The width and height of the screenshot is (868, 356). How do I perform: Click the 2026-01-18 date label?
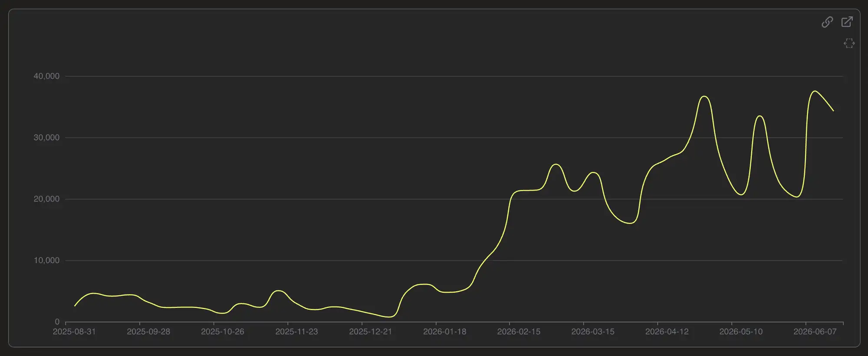point(444,332)
